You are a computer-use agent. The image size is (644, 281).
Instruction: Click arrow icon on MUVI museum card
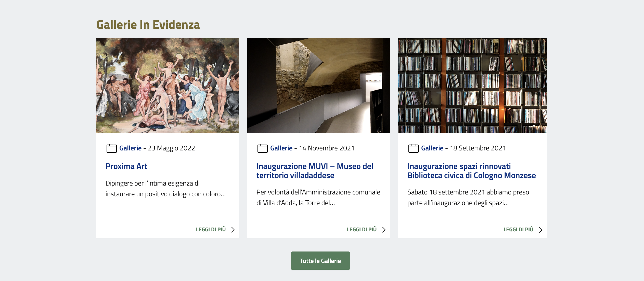(384, 230)
